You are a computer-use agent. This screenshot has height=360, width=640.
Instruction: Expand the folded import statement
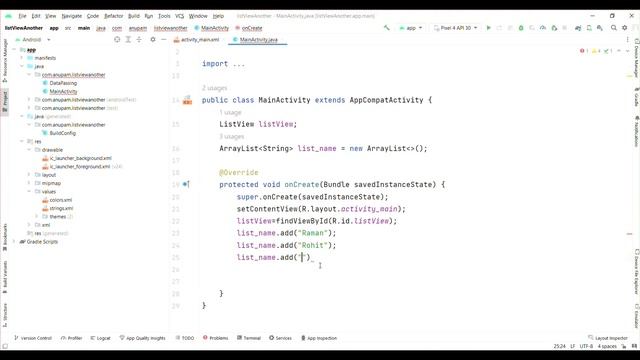(238, 64)
